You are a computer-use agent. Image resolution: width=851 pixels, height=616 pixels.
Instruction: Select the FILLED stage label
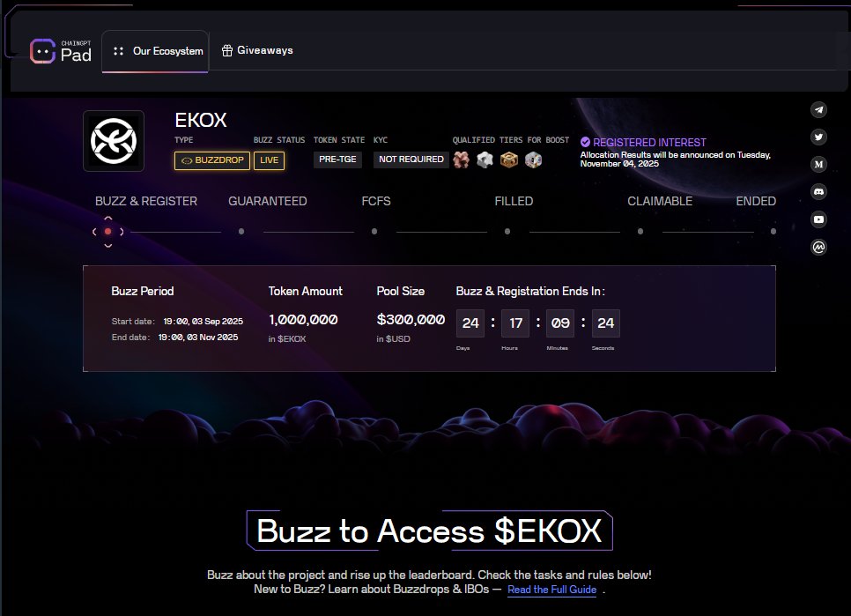(x=514, y=201)
